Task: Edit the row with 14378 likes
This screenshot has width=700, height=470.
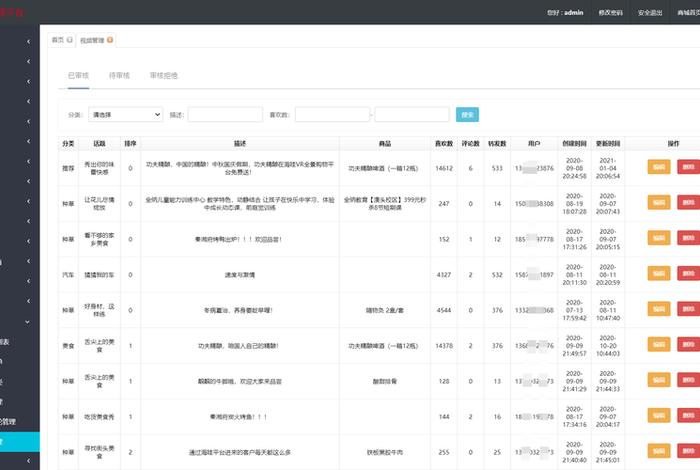Action: point(659,345)
